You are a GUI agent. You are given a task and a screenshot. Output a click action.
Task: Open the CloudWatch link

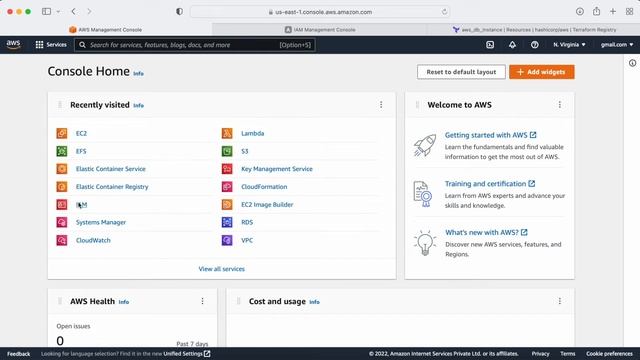click(93, 240)
